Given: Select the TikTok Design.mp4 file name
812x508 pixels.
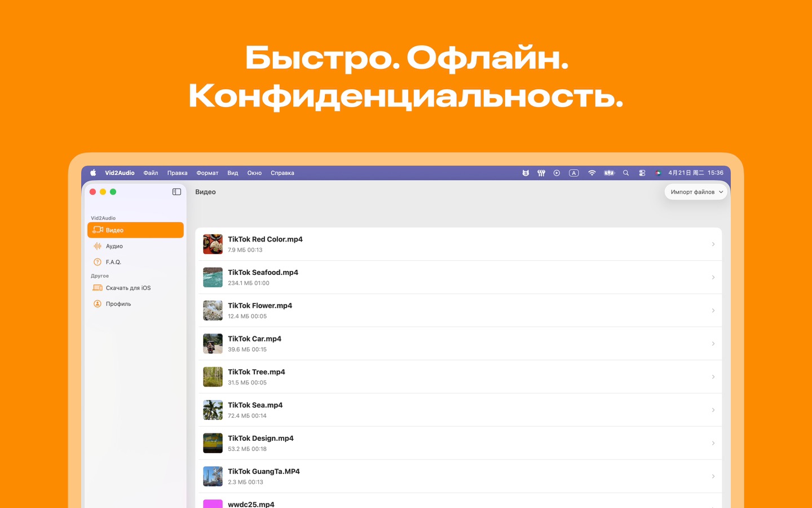Looking at the screenshot, I should point(261,439).
